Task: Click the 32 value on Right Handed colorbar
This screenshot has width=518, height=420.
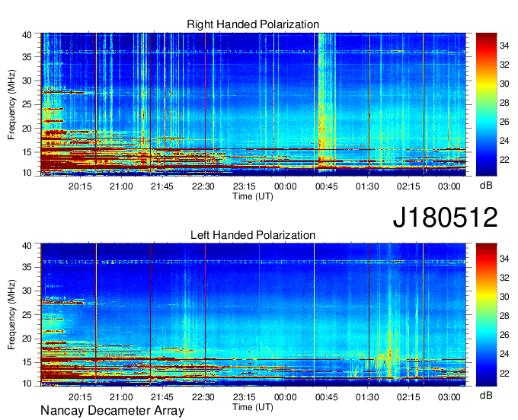Action: (x=504, y=65)
